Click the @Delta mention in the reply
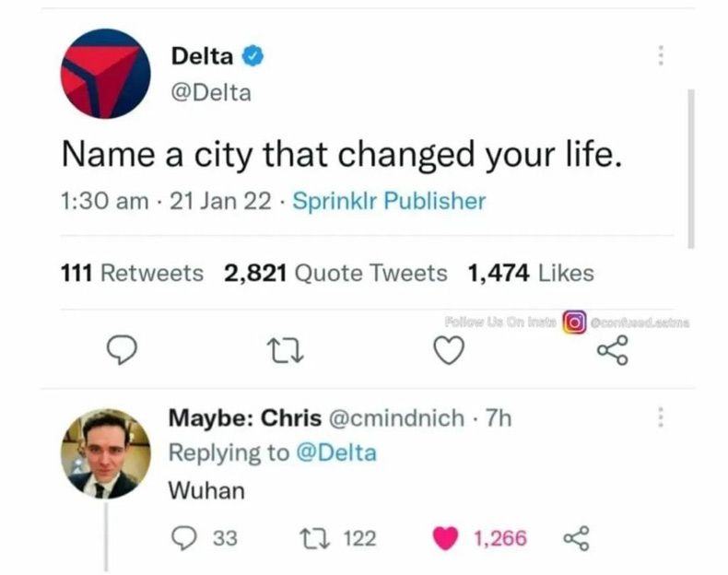This screenshot has width=728, height=575. (x=338, y=453)
